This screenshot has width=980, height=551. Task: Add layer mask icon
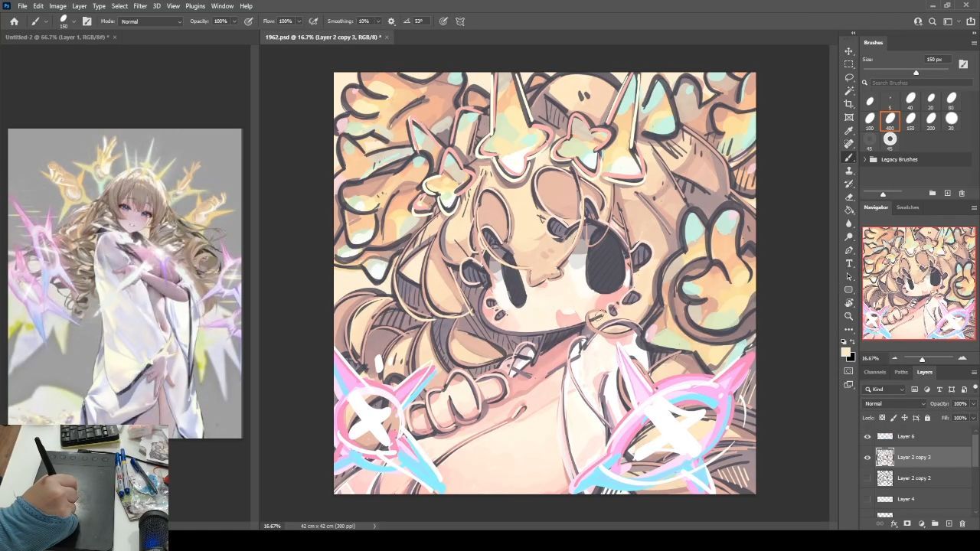click(x=907, y=523)
